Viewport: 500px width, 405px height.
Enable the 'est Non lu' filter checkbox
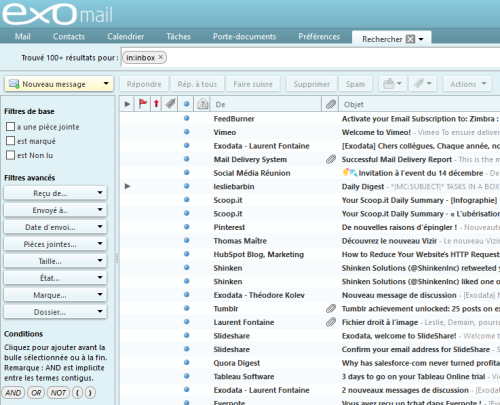coord(11,155)
